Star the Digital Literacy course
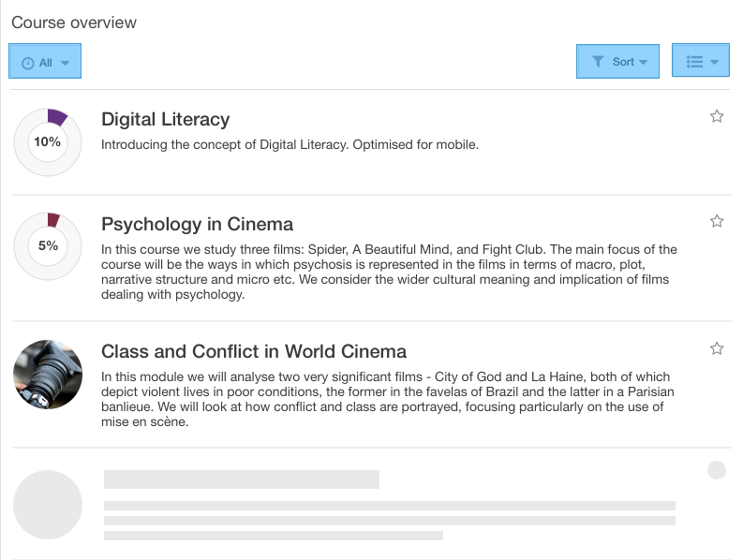This screenshot has width=743, height=560. coord(717,116)
